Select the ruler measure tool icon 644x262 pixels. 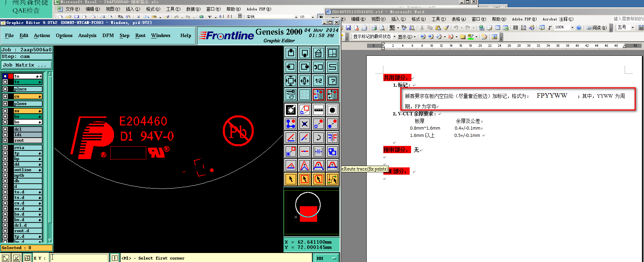tap(319, 110)
